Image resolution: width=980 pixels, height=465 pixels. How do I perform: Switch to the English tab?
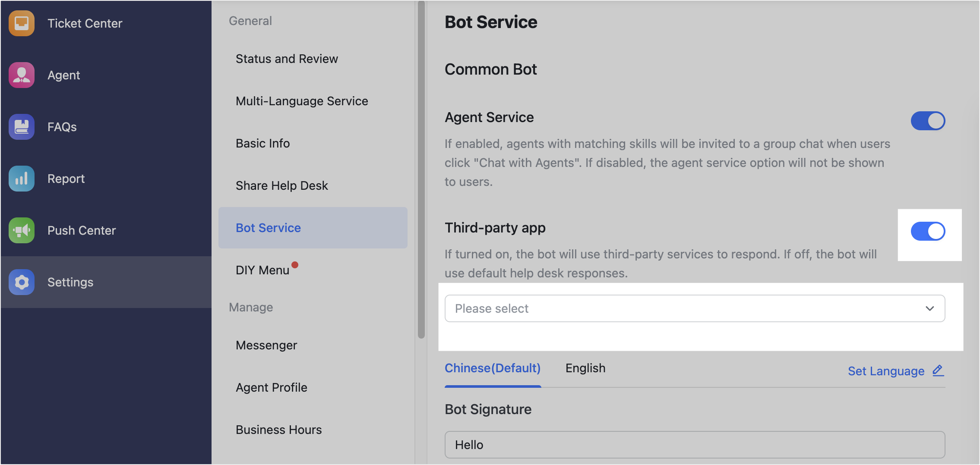[585, 368]
